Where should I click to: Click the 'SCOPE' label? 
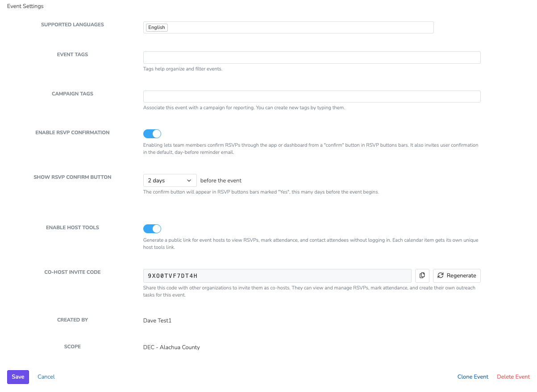72,347
